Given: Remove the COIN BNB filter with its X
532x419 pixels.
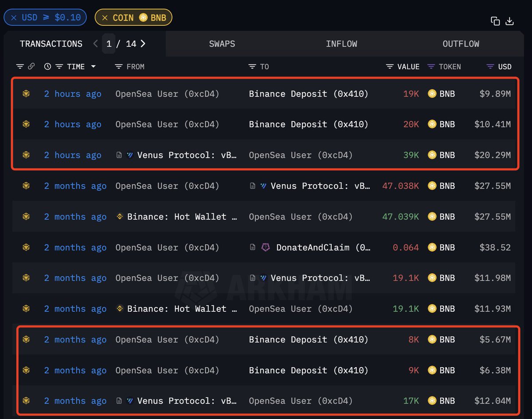Looking at the screenshot, I should [x=105, y=18].
